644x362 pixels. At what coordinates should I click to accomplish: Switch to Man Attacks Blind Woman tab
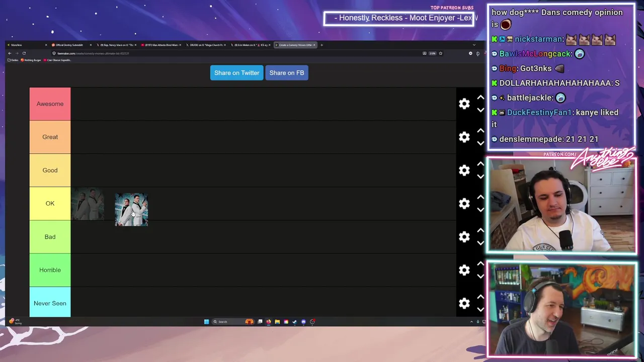tap(161, 45)
